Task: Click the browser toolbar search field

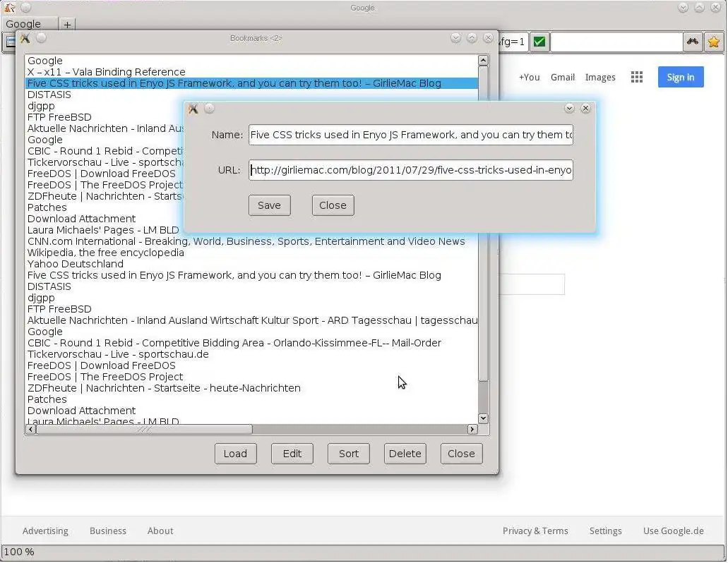Action: (x=616, y=42)
